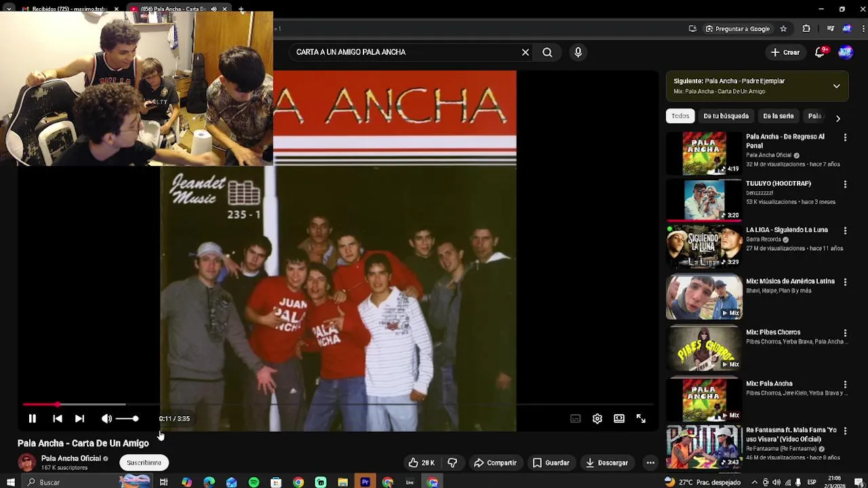Pause the video with the pause button
The height and width of the screenshot is (488, 868).
click(x=32, y=419)
